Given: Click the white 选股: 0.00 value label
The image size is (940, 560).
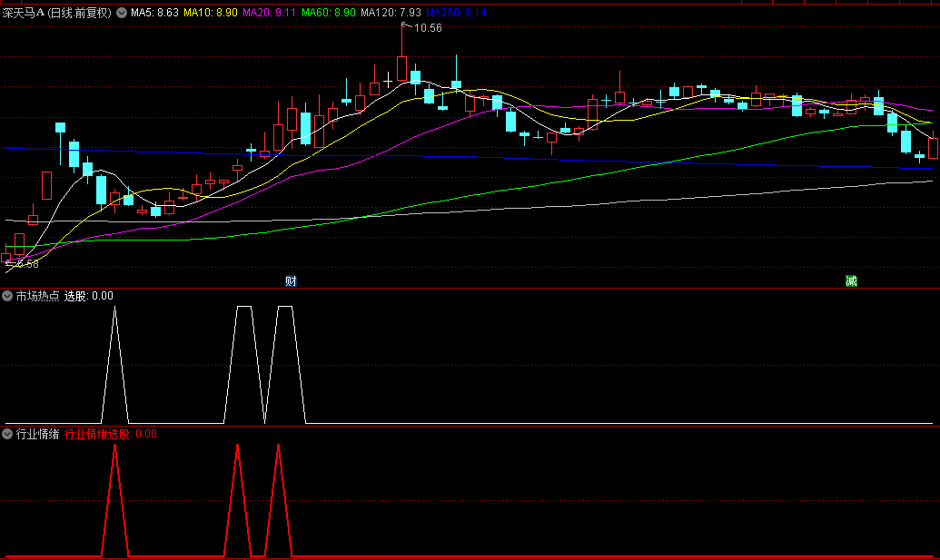Looking at the screenshot, I should click(x=89, y=296).
